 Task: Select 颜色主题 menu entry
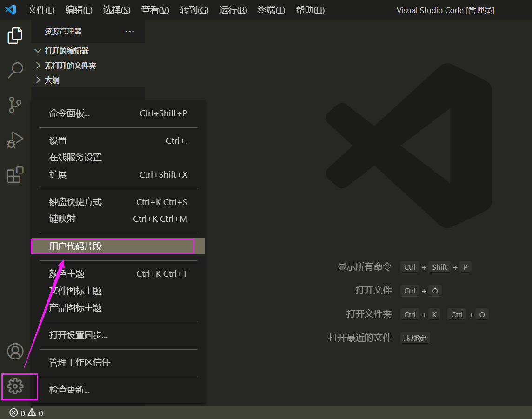(118, 273)
